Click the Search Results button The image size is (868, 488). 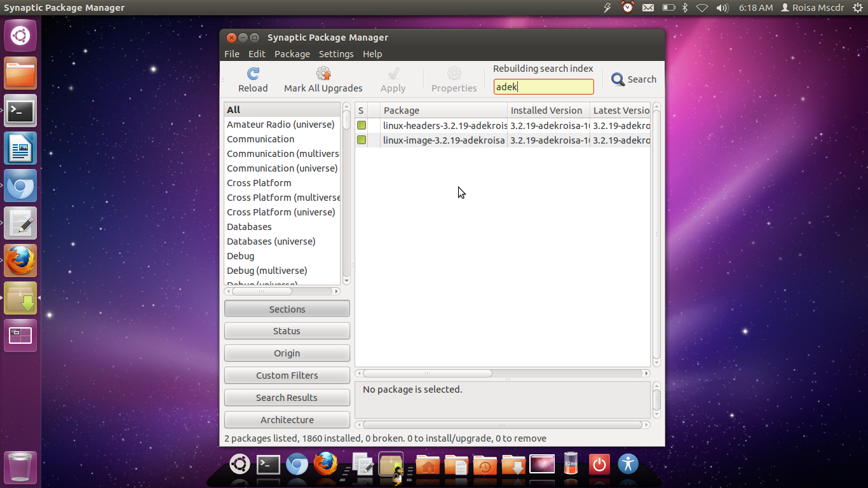[287, 398]
